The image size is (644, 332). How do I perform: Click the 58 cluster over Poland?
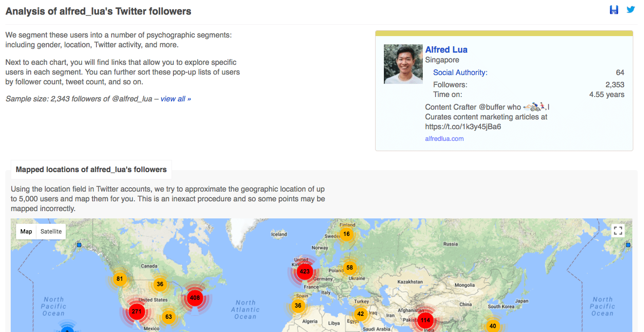349,268
